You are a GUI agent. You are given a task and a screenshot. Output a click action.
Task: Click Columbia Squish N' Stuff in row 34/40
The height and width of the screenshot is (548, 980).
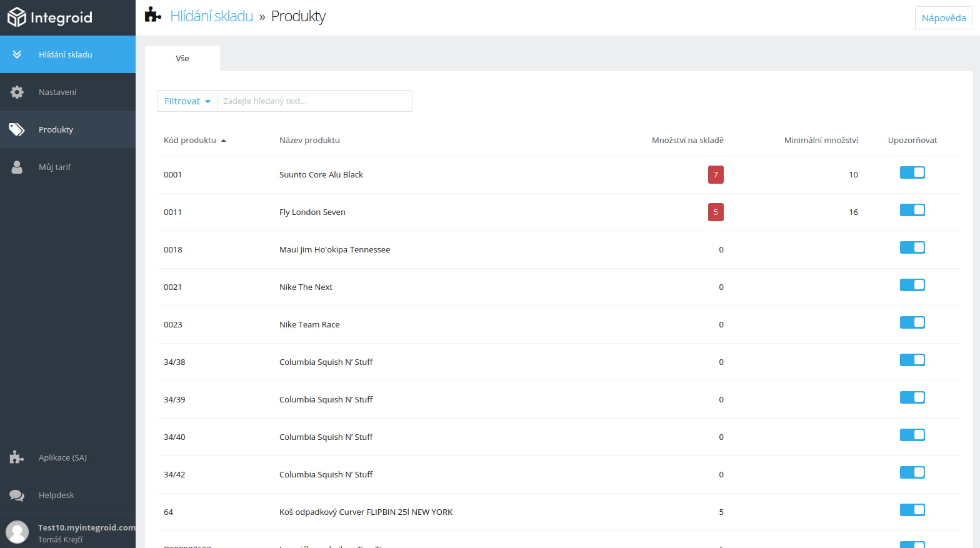point(326,437)
